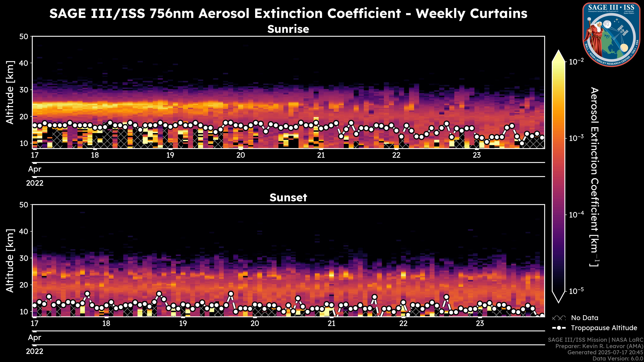
Task: Click the Sunrise panel title
Action: click(288, 29)
